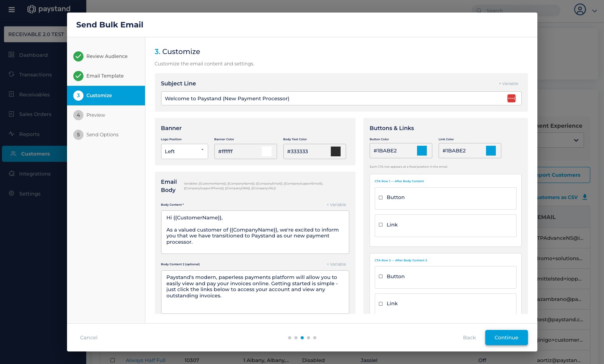Click the first progress dot
This screenshot has width=604, height=364.
click(x=290, y=338)
